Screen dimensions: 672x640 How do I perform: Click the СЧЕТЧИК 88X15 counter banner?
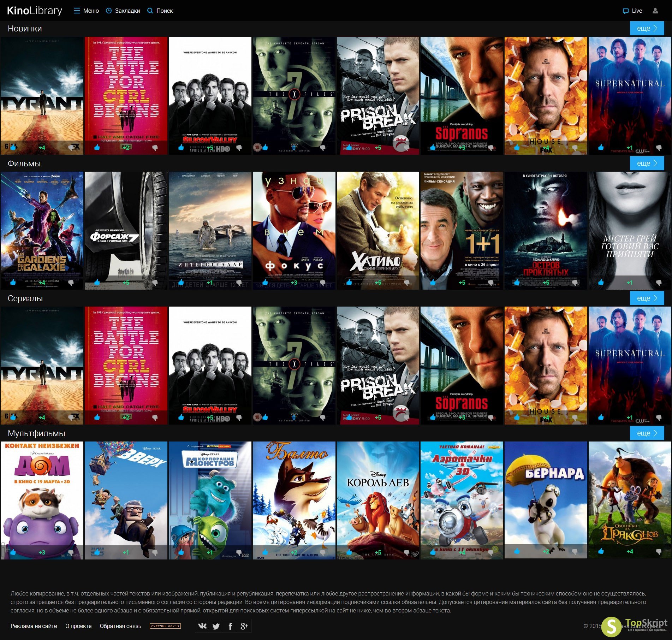point(165,626)
